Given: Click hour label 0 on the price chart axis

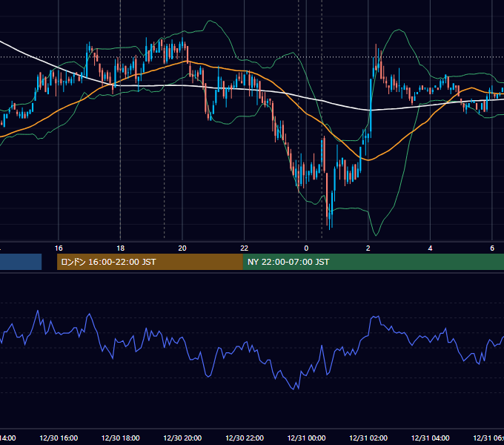Looking at the screenshot, I should pyautogui.click(x=306, y=248).
